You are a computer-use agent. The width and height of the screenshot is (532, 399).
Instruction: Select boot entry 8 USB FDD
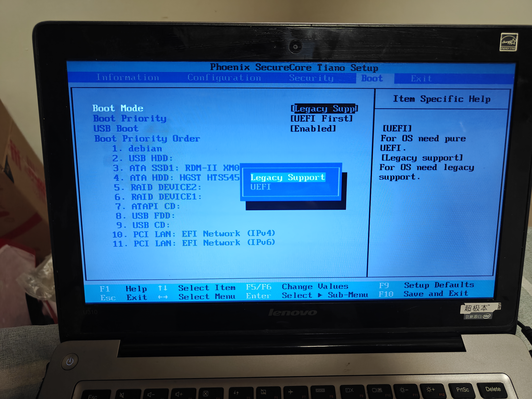point(145,216)
